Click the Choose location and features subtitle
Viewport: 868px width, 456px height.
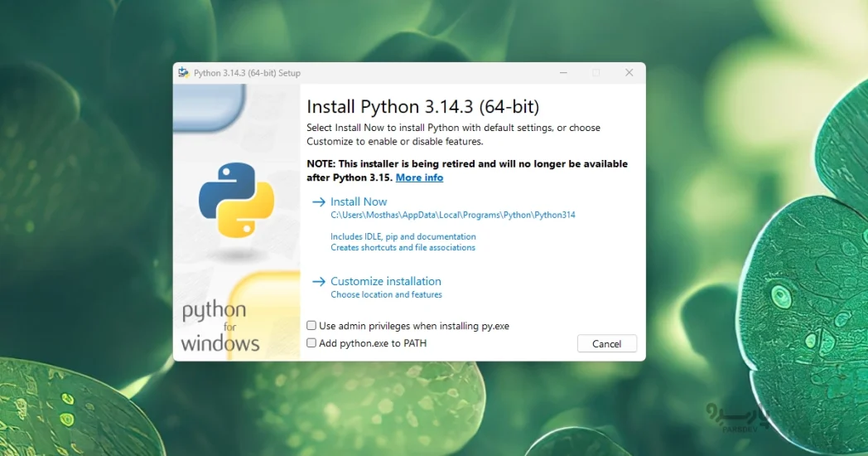386,295
